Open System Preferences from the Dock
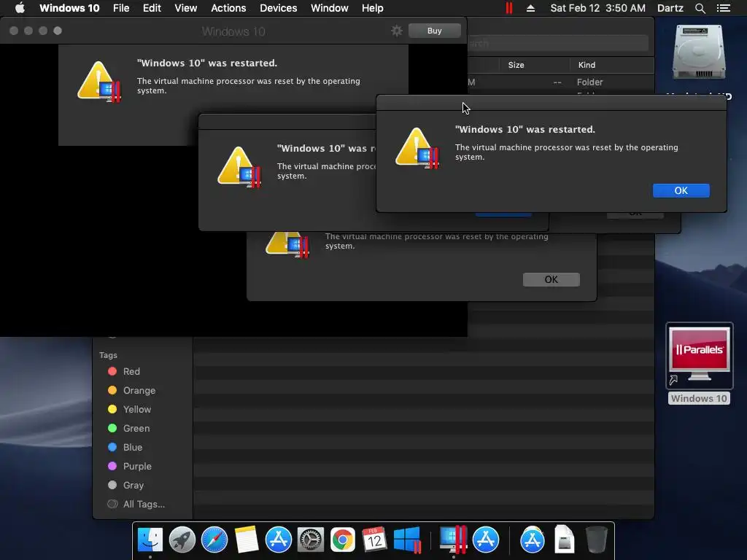Viewport: 747px width, 560px height. (x=311, y=540)
